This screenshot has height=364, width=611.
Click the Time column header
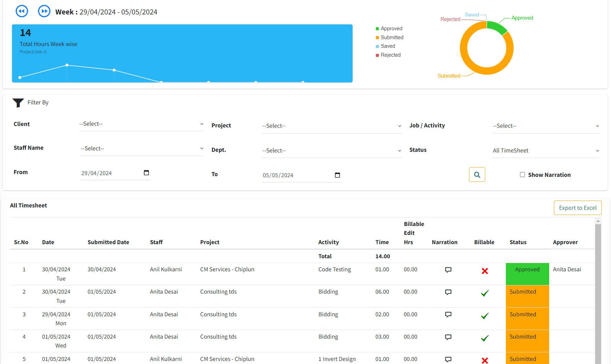382,242
